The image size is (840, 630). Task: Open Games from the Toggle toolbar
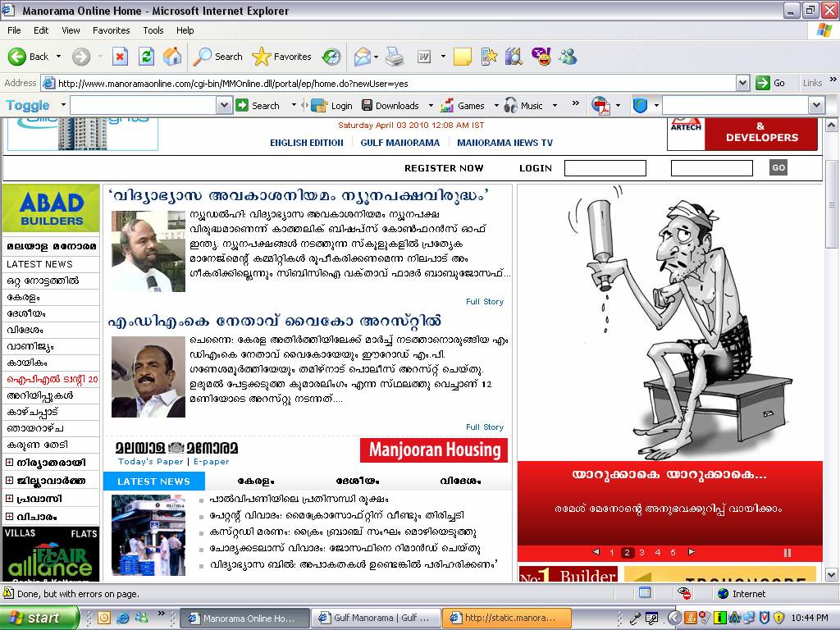tap(470, 106)
